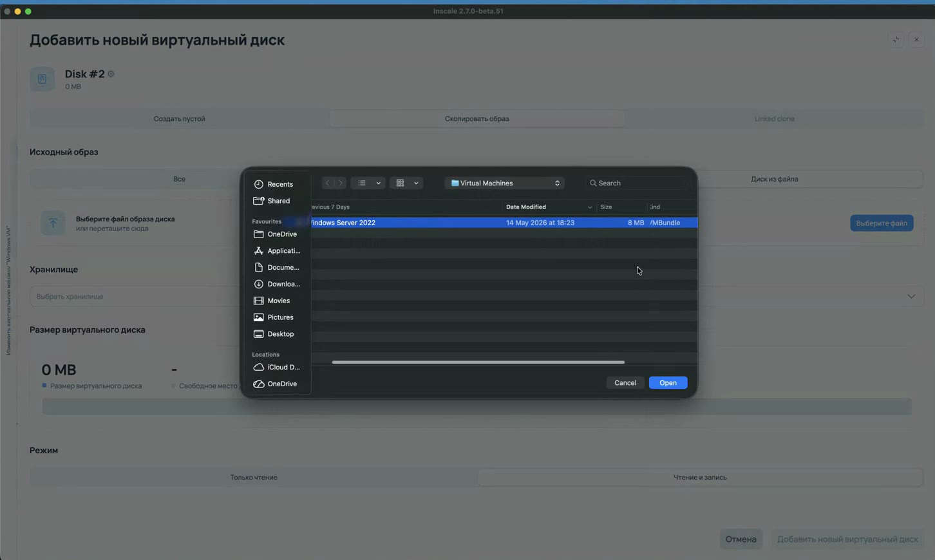Image resolution: width=935 pixels, height=560 pixels.
Task: Click the file dialog Search field
Action: click(636, 183)
